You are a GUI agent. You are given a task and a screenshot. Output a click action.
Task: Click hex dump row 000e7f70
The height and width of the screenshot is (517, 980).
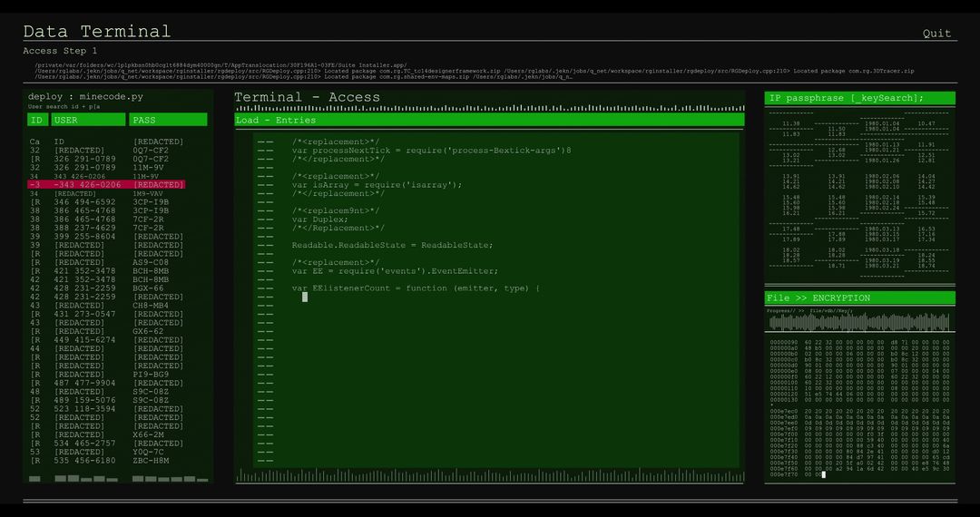coord(799,474)
